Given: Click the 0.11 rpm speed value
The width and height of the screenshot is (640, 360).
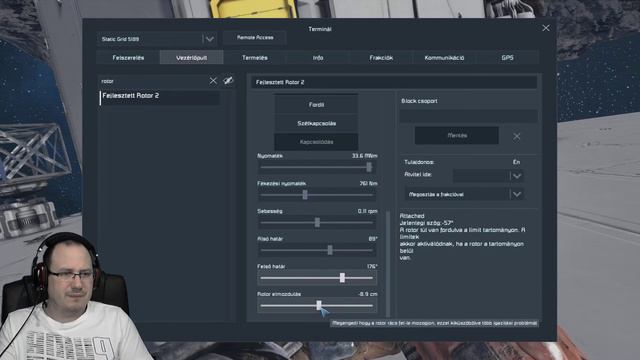Looking at the screenshot, I should [x=367, y=211].
